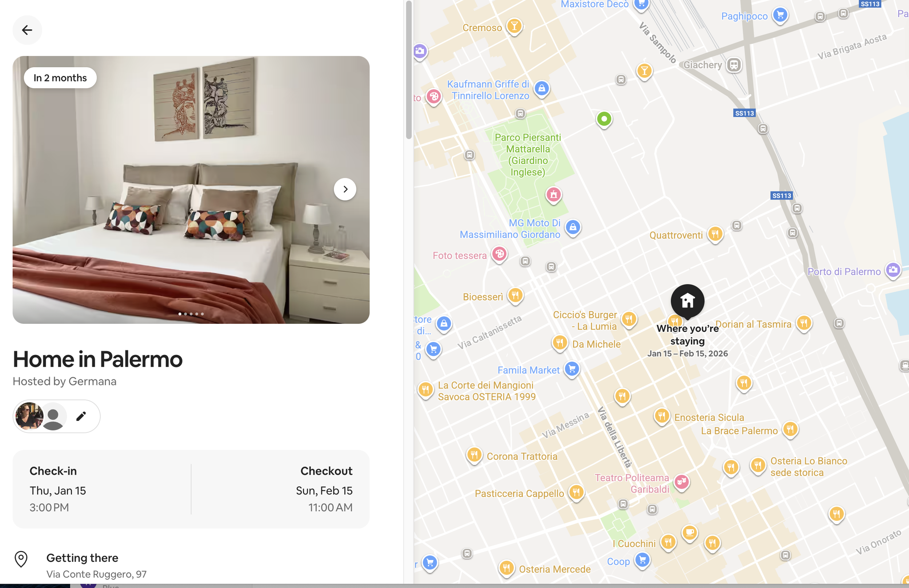Open the bedroom listing photo
This screenshot has height=588, width=909.
[x=191, y=190]
